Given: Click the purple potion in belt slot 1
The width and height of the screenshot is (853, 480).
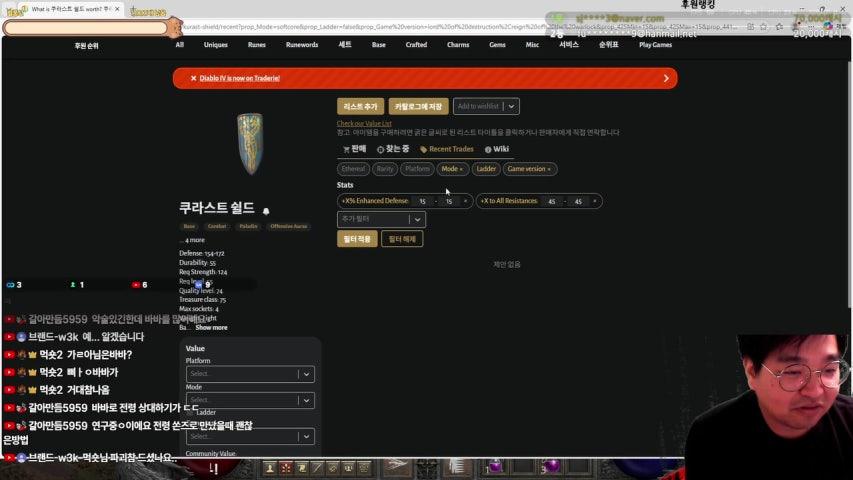Looking at the screenshot, I should pos(495,466).
